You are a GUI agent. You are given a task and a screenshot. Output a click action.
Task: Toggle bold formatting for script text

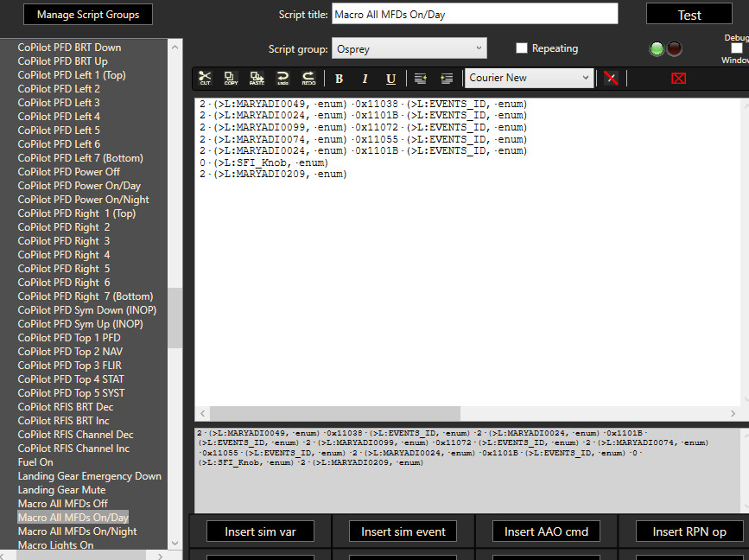pos(339,79)
